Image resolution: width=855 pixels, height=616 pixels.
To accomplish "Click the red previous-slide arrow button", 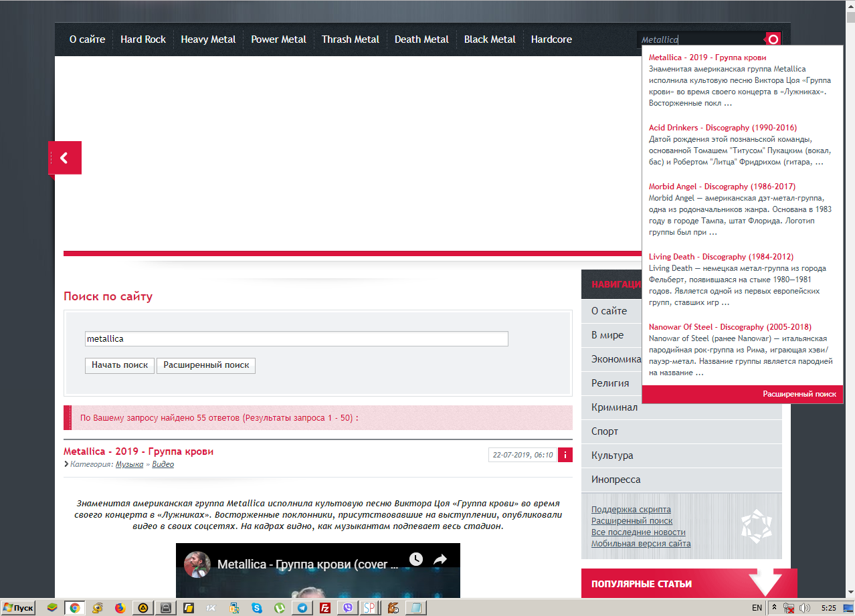I will (65, 158).
